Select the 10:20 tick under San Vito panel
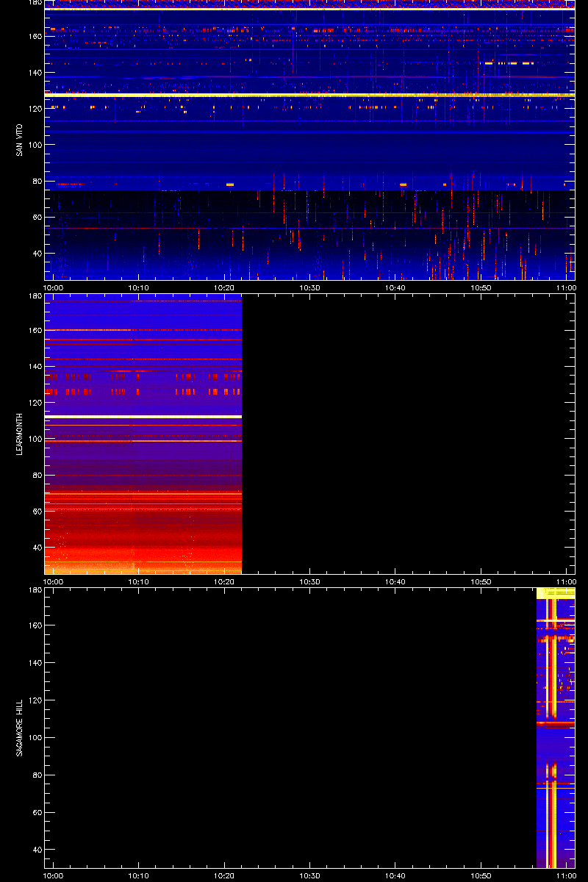588x882 pixels. coord(224,287)
